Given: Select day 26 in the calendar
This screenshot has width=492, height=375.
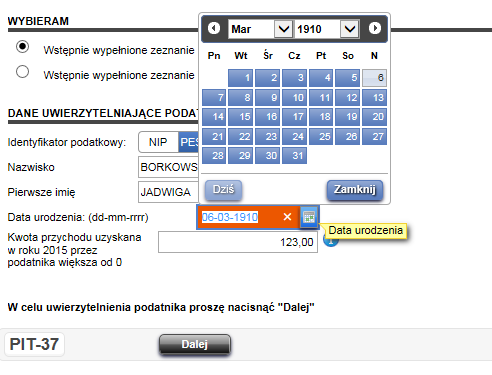Looking at the screenshot, I should 348,137.
